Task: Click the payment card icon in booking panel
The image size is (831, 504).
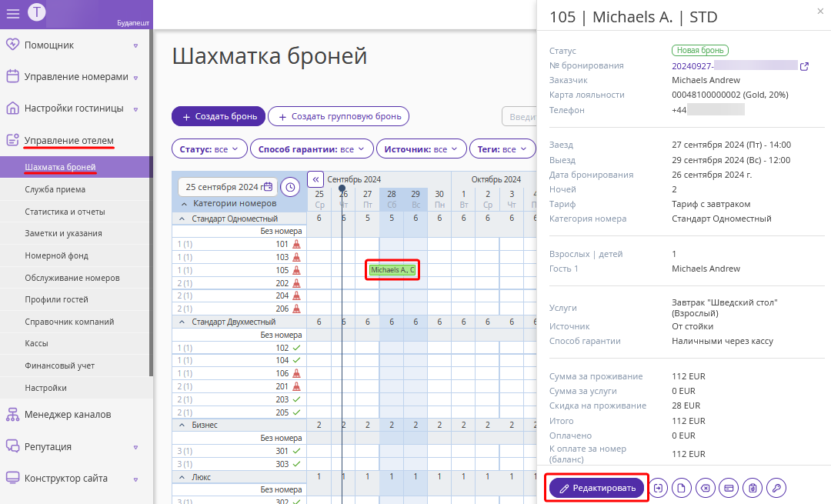Action: pos(729,488)
